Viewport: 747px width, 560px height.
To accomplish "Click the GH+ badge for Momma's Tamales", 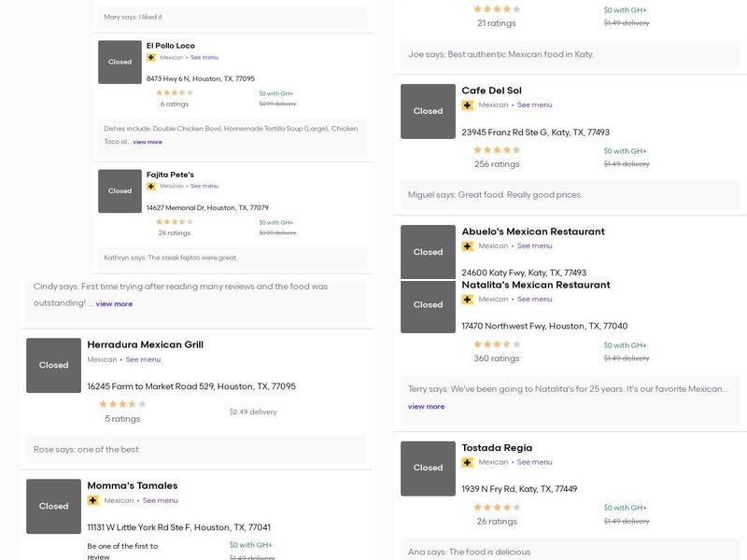I will [93, 500].
